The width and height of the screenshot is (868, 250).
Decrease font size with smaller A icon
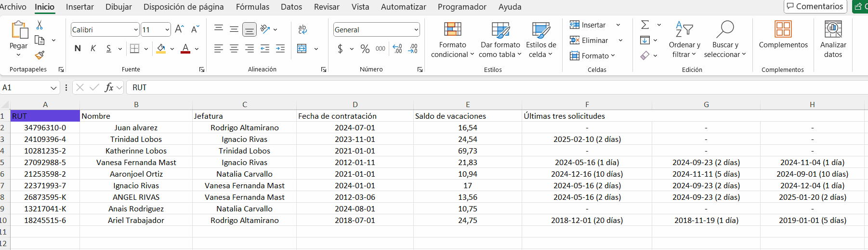[x=195, y=29]
